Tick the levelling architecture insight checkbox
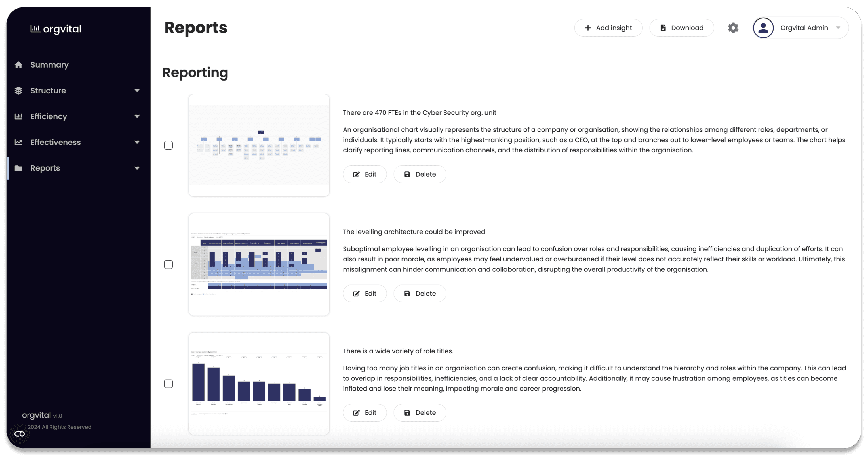Screen dimensions: 868x461 [x=168, y=265]
